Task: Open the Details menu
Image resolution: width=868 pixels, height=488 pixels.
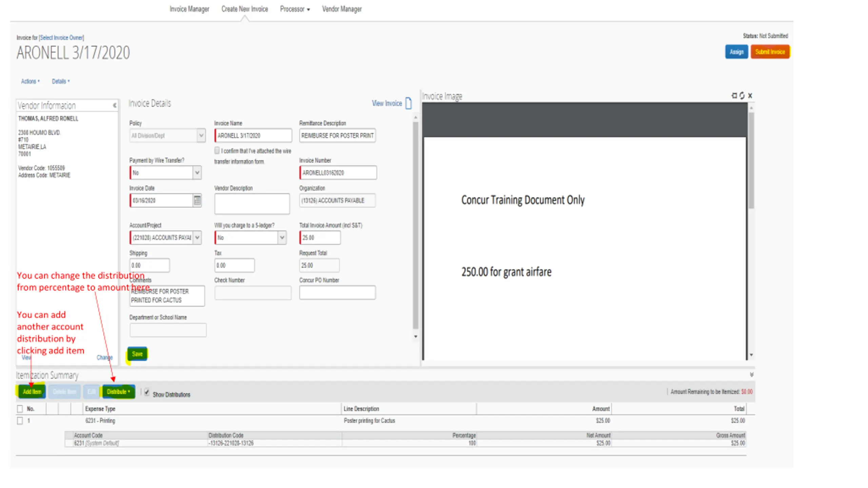Action: [x=61, y=81]
